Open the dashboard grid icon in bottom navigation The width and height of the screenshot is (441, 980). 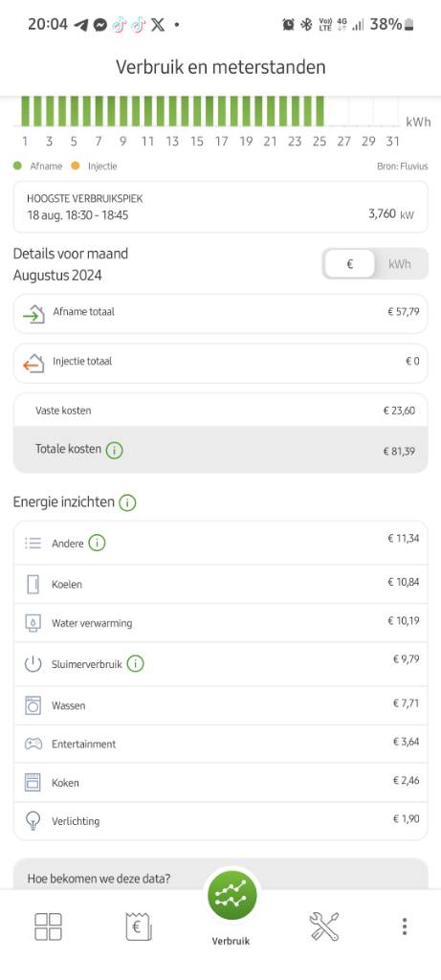(48, 926)
